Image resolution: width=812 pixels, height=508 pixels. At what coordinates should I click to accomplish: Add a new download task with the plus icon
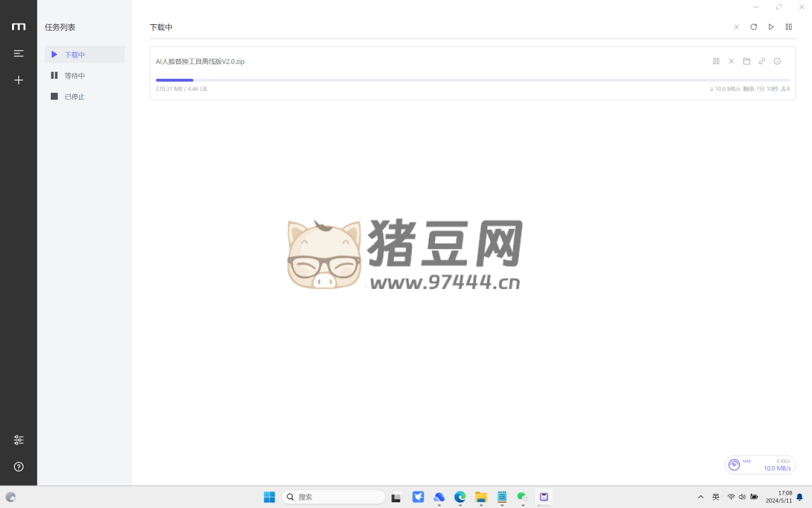18,80
